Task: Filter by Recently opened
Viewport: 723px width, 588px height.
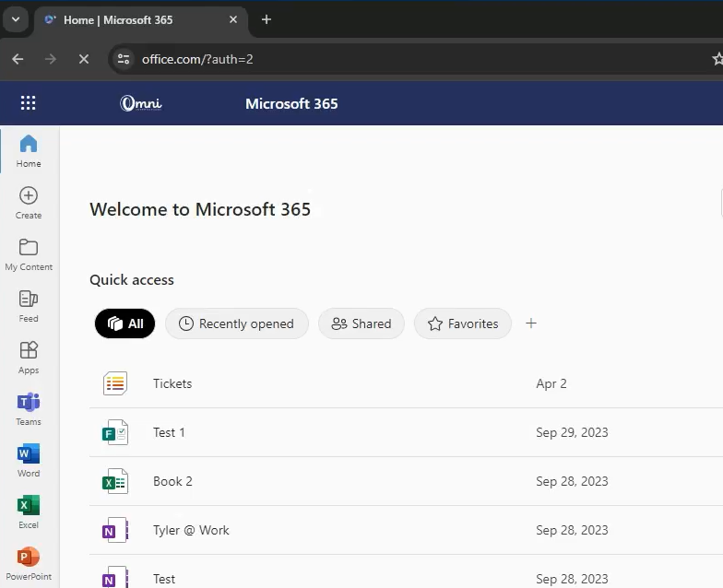Action: 236,323
